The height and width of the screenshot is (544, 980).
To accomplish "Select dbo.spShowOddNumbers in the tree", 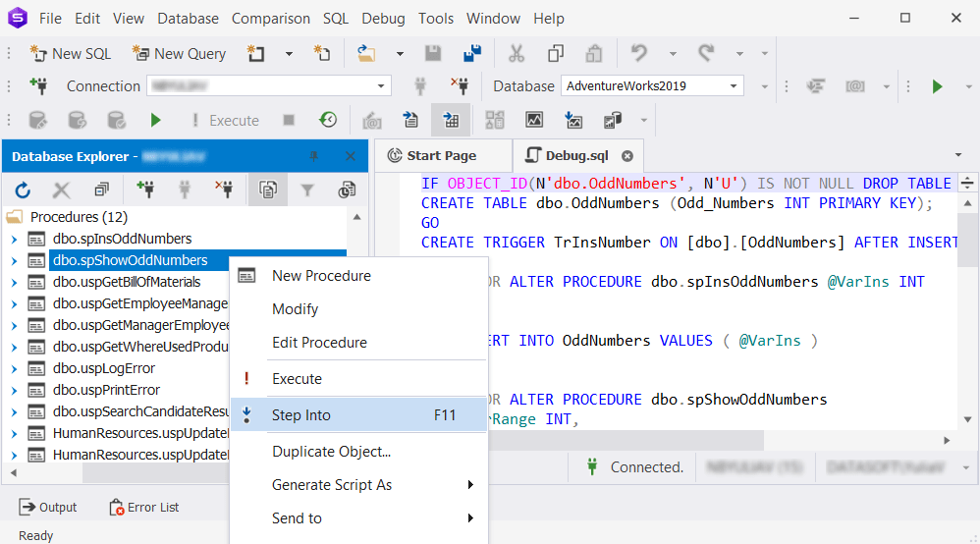I will pyautogui.click(x=130, y=261).
